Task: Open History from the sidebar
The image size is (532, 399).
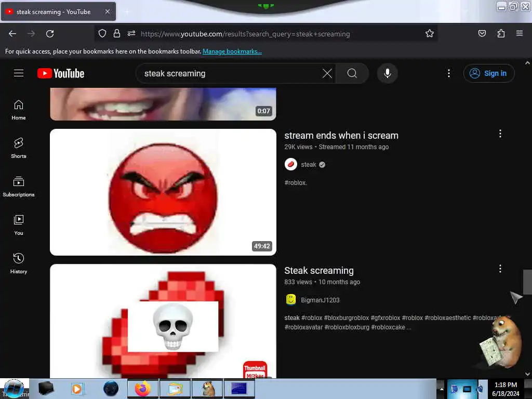Action: (x=19, y=263)
